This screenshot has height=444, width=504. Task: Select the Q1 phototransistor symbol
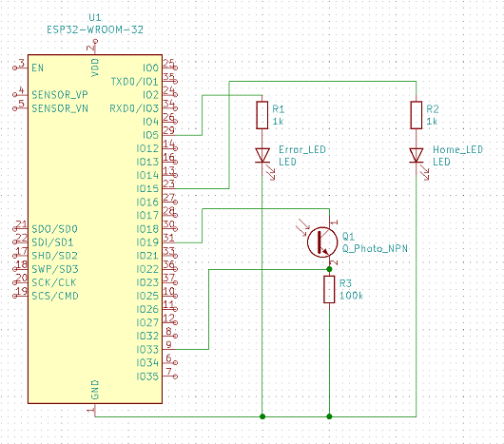(x=322, y=242)
